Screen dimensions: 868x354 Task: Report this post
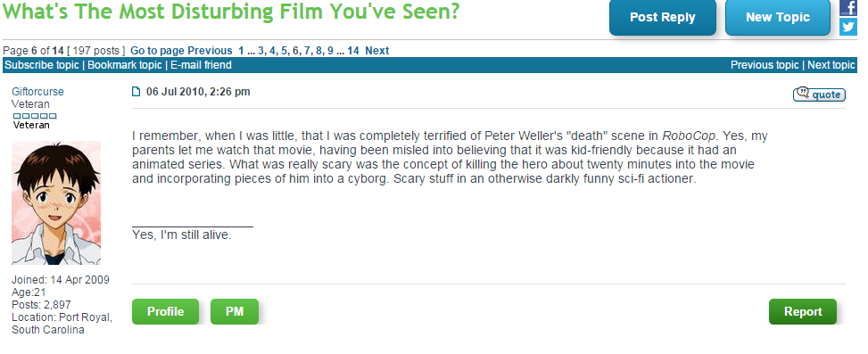[x=803, y=311]
